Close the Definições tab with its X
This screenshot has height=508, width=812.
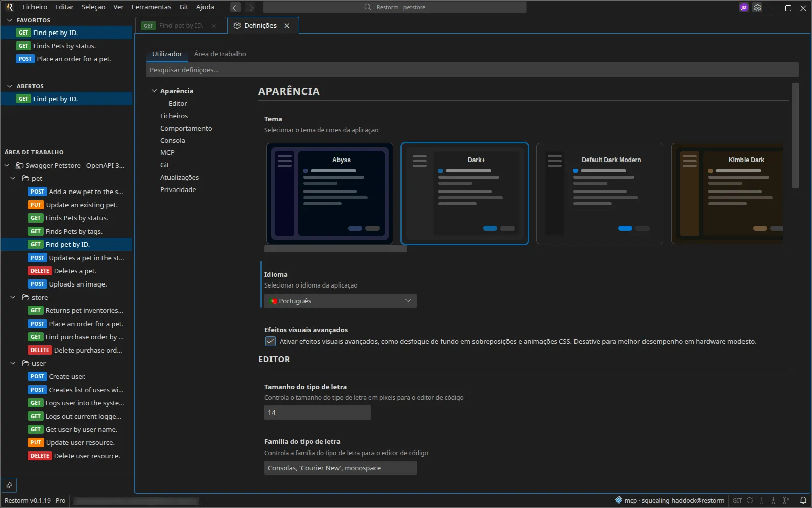(287, 25)
